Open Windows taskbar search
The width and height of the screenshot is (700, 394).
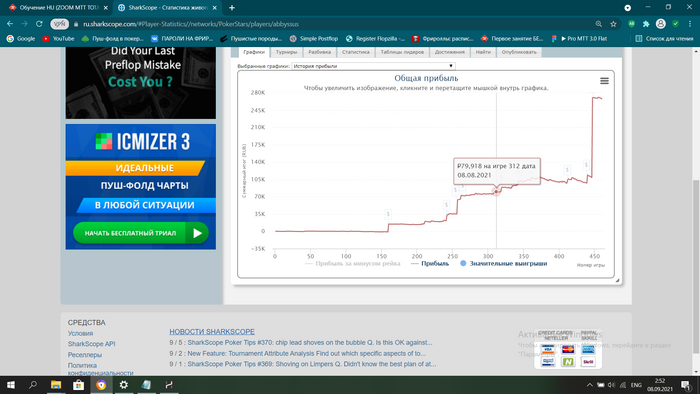(33, 385)
